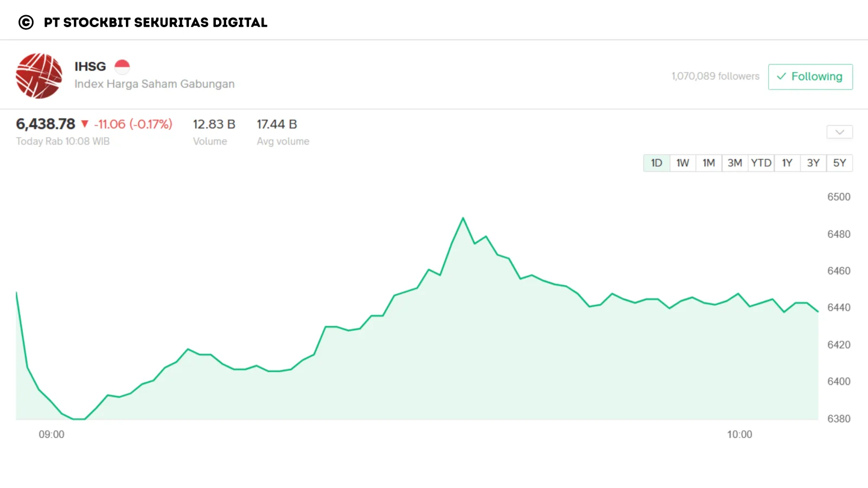The width and height of the screenshot is (868, 488).
Task: Click the 6,438.78 price value
Action: (46, 124)
